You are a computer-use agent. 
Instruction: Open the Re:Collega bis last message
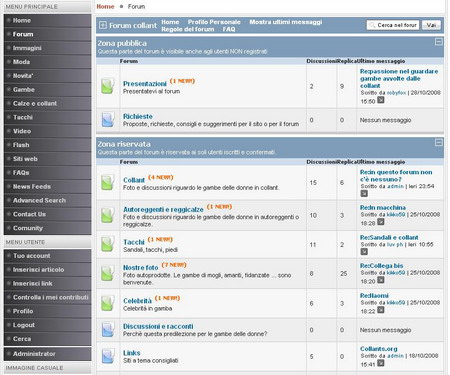[382, 266]
